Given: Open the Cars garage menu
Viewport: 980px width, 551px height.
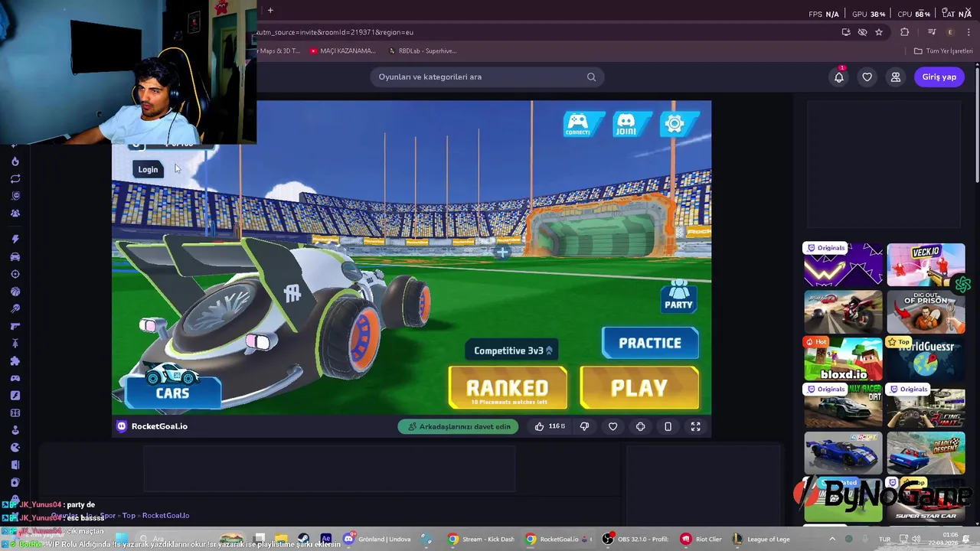Looking at the screenshot, I should click(x=172, y=392).
